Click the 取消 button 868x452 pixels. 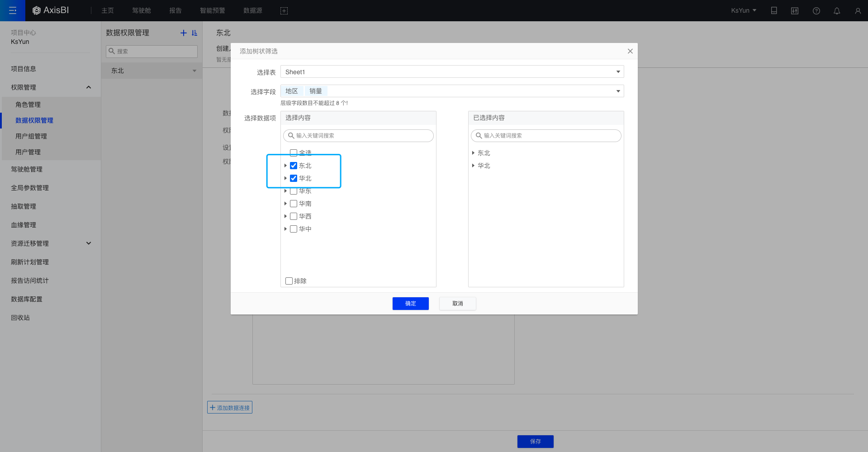457,304
